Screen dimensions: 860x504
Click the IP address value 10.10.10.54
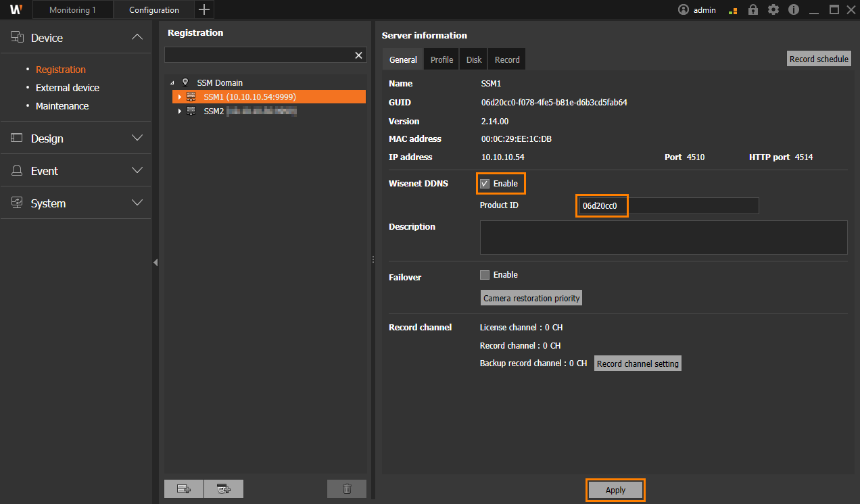pyautogui.click(x=502, y=157)
